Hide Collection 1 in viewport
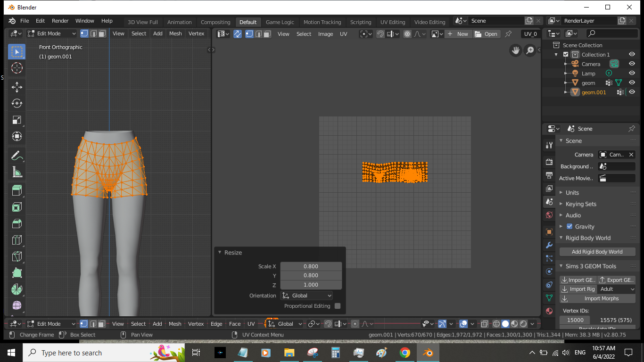 [632, 55]
